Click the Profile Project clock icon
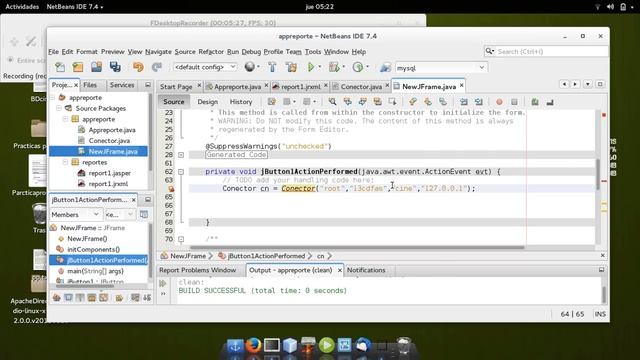Viewport: 640px width, 360px height. click(x=358, y=67)
